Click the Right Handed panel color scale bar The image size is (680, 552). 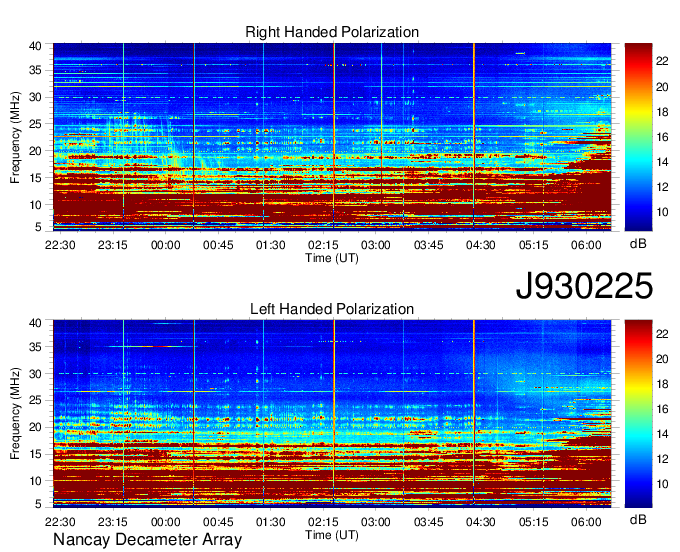pyautogui.click(x=638, y=137)
